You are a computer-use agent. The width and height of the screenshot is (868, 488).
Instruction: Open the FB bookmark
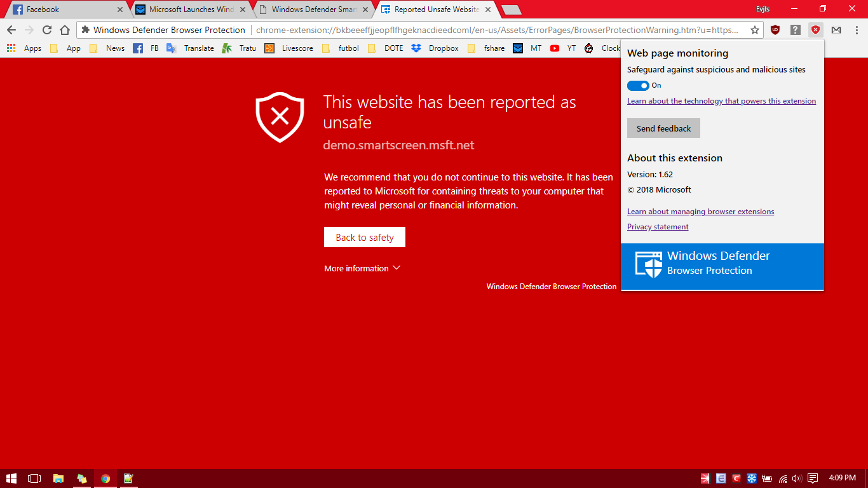click(x=146, y=48)
